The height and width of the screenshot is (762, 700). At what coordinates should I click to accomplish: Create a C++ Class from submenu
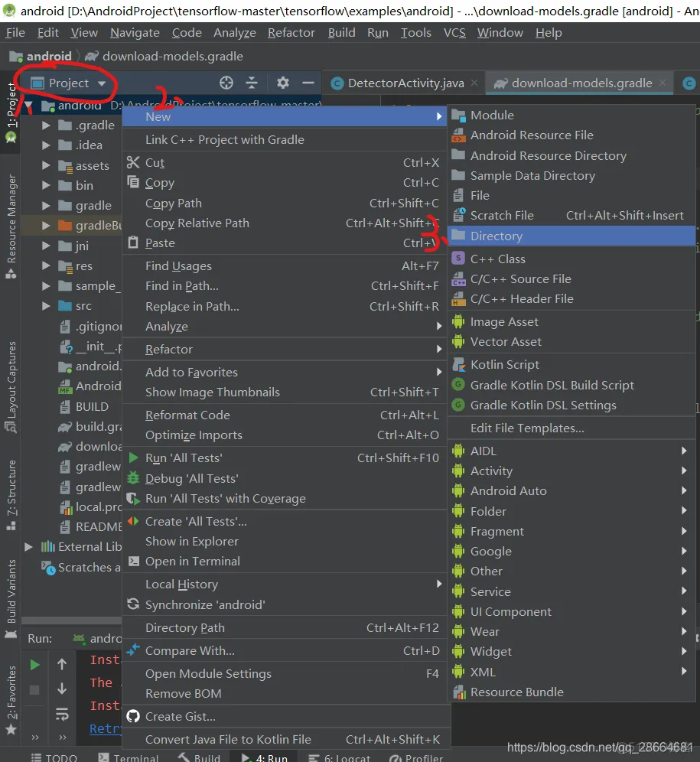(571, 259)
